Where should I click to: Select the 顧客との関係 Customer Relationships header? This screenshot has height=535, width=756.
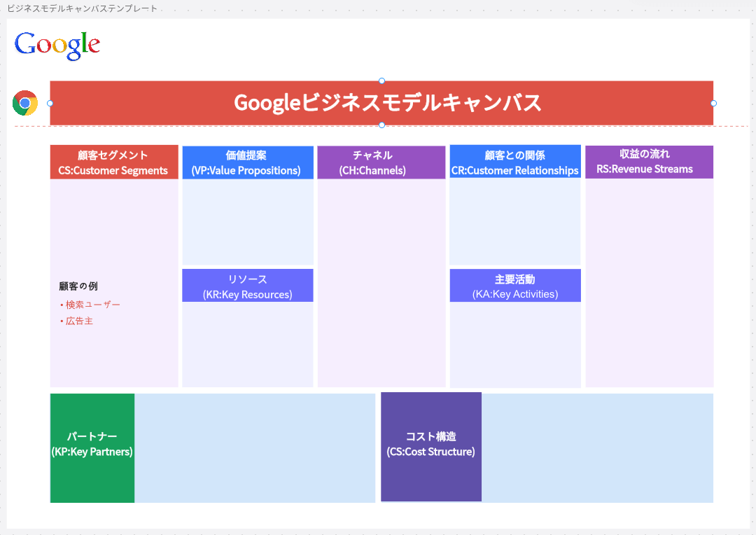(515, 161)
